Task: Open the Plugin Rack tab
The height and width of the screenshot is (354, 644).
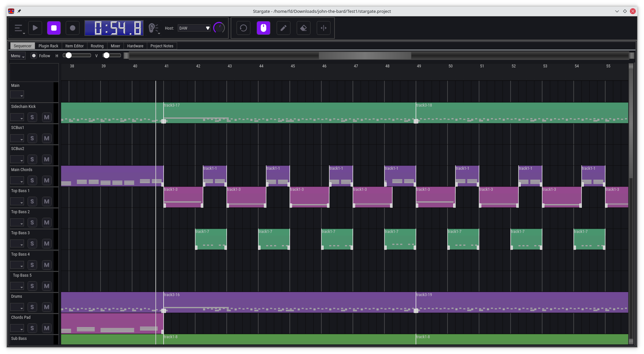Action: pos(48,46)
